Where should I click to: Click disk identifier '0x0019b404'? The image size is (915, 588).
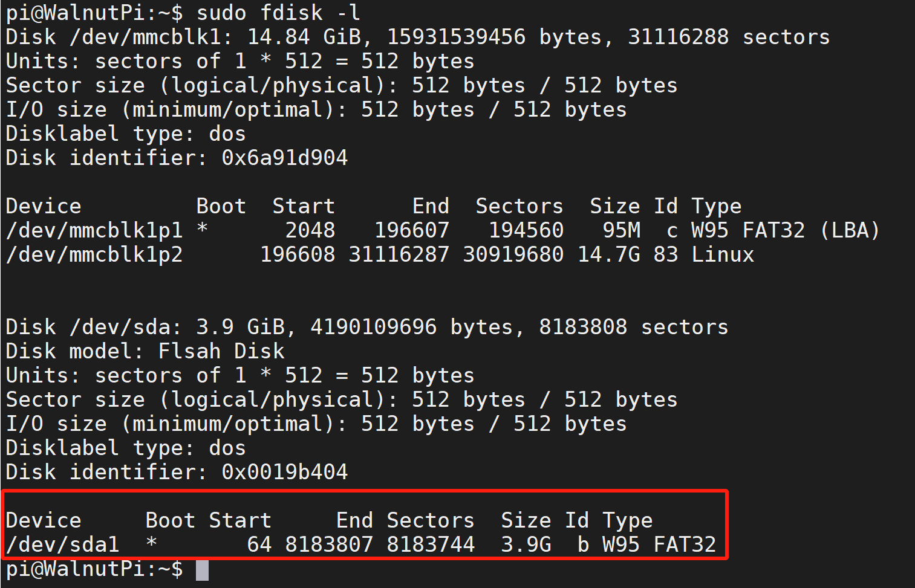(x=285, y=472)
